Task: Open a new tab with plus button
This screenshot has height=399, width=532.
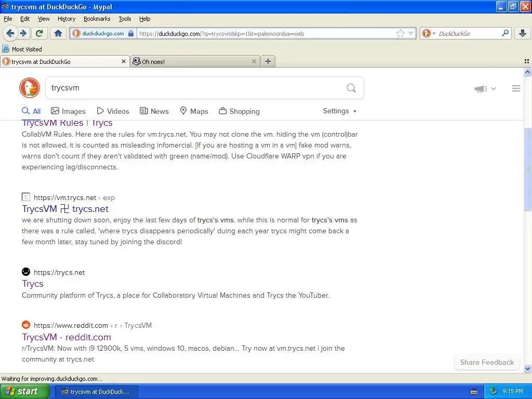Action: (268, 61)
